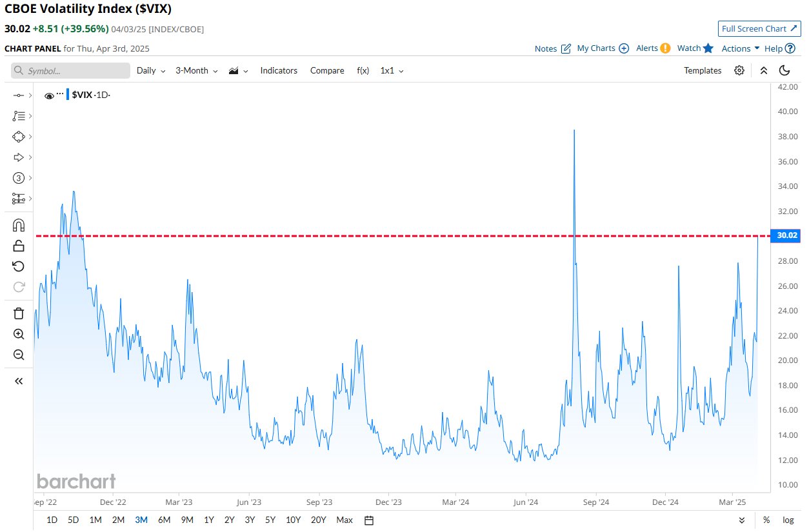Screen dimensions: 809x532
Task: Select the Fibonacci/list annotation tool
Action: [18, 116]
